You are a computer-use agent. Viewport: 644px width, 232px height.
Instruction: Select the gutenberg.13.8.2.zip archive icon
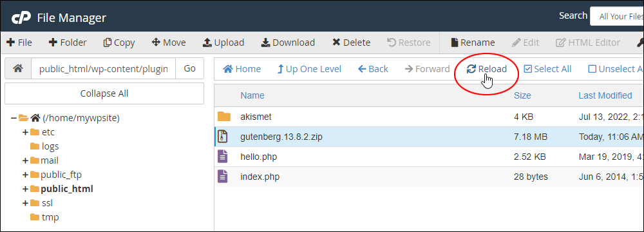click(x=222, y=137)
